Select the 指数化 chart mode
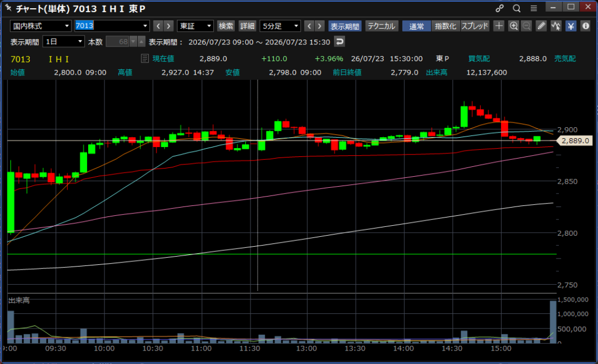Viewport: 598px width, 364px height. pos(446,26)
